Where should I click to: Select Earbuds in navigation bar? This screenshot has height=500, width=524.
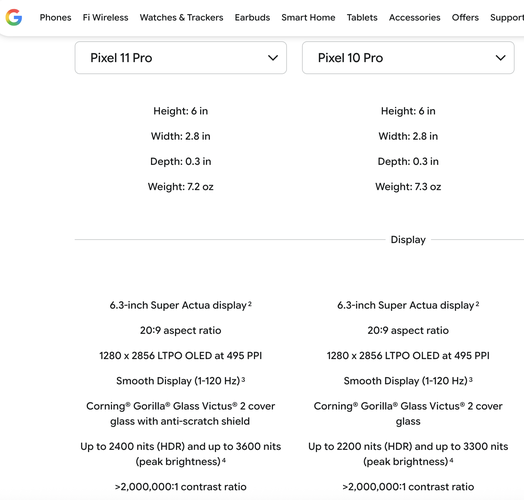coord(252,17)
